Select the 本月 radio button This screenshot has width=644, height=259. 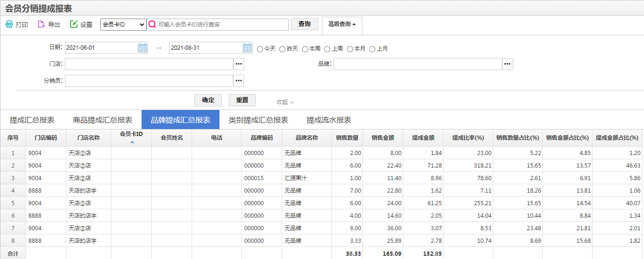pos(350,49)
